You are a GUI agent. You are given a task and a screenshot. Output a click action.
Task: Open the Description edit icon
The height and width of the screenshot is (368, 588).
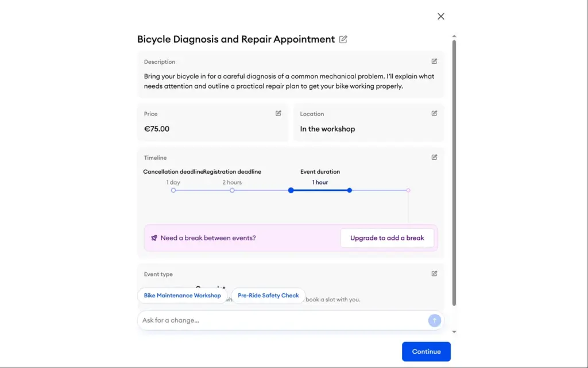coord(434,61)
